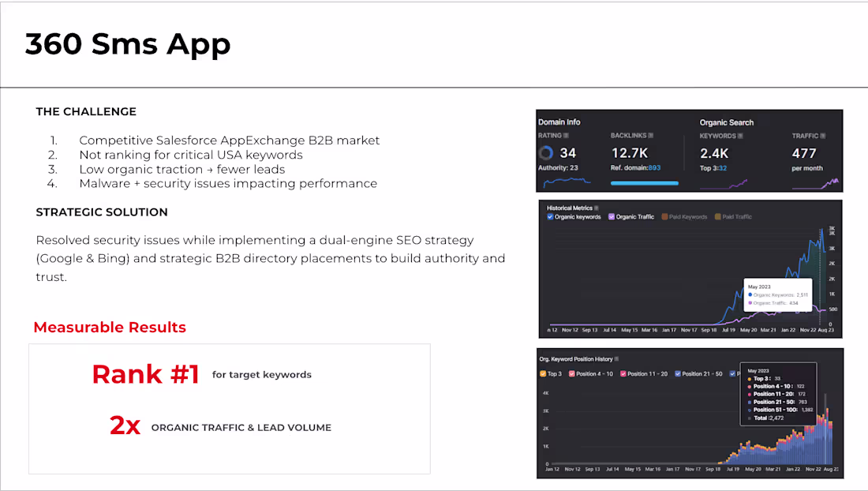Toggle the Position 11 - 20 legend checkbox
This screenshot has width=868, height=491.
(623, 374)
